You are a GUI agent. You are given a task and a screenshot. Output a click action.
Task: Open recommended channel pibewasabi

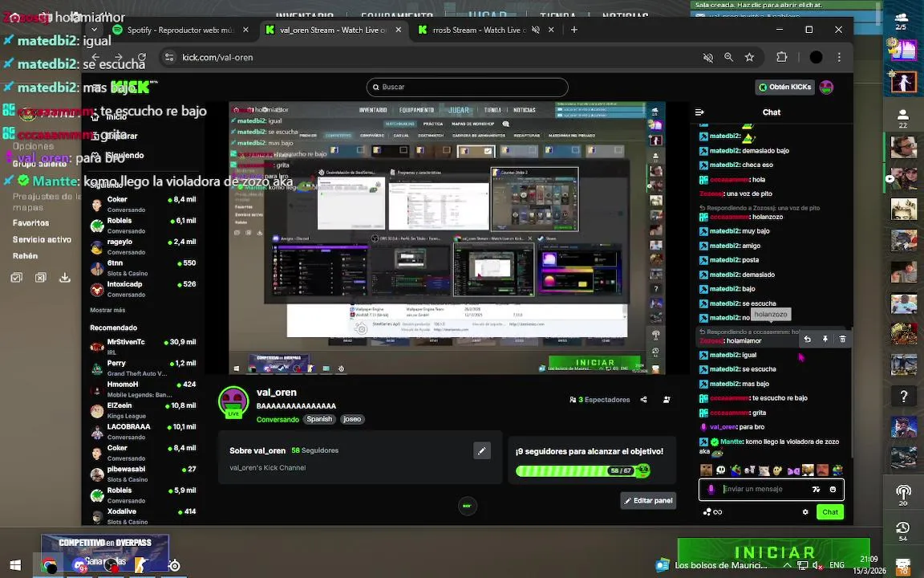(x=144, y=474)
